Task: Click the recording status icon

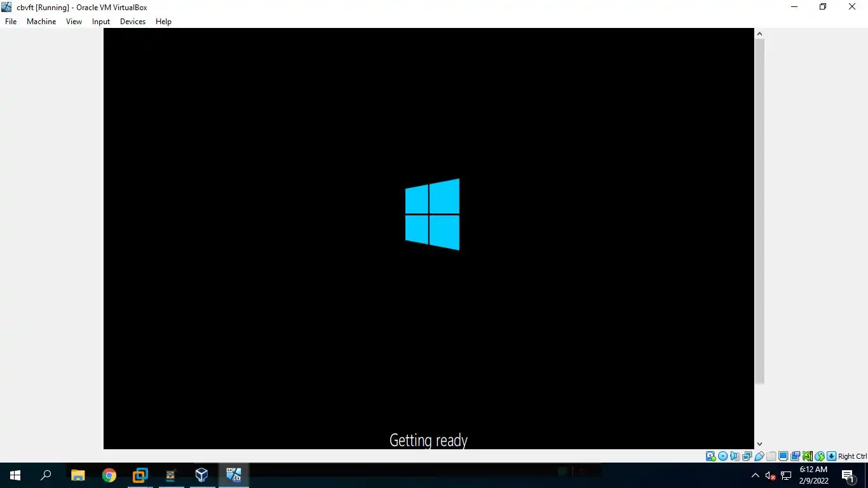Action: click(x=796, y=456)
